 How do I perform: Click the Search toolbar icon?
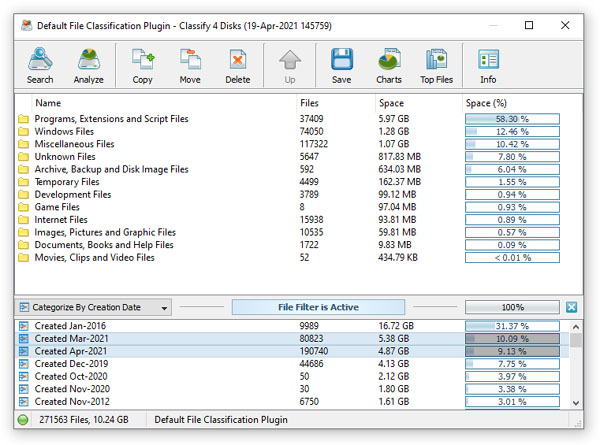coord(40,65)
